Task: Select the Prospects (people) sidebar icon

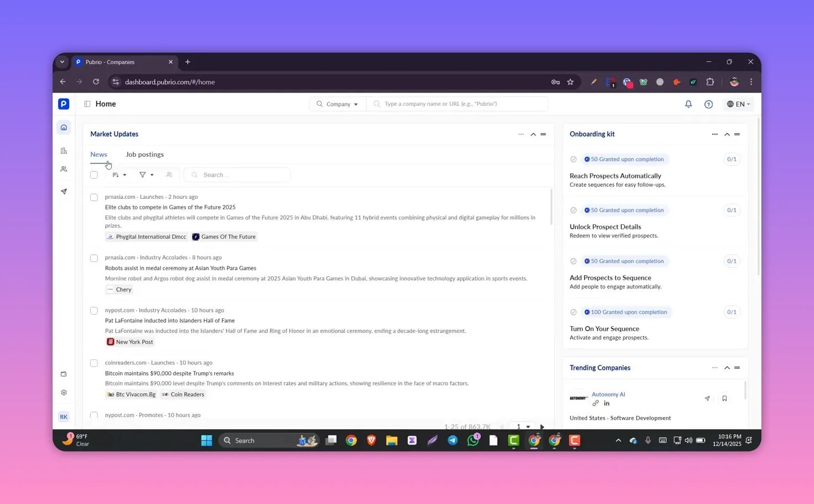Action: click(64, 169)
